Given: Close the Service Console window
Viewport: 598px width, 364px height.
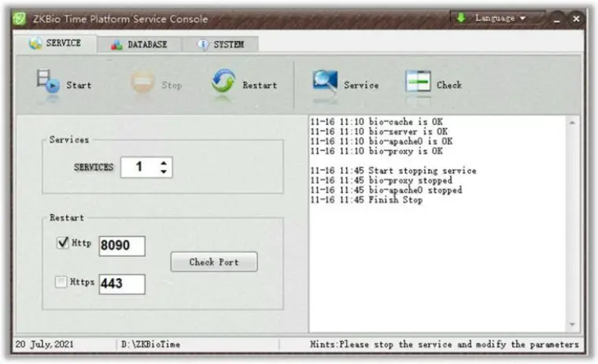Looking at the screenshot, I should (576, 18).
